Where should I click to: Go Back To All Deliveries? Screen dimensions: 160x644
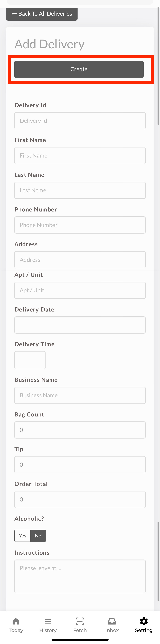coord(42,14)
